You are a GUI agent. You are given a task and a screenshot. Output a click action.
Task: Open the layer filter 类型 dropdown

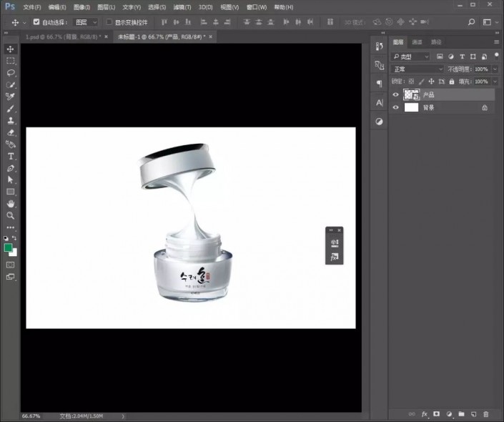410,57
